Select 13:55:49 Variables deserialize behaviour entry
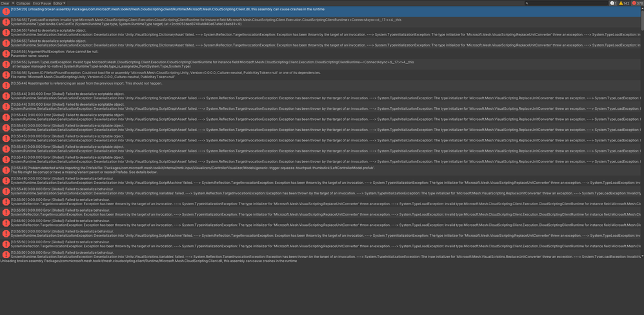Image resolution: width=644 pixels, height=315 pixels. pos(320,191)
